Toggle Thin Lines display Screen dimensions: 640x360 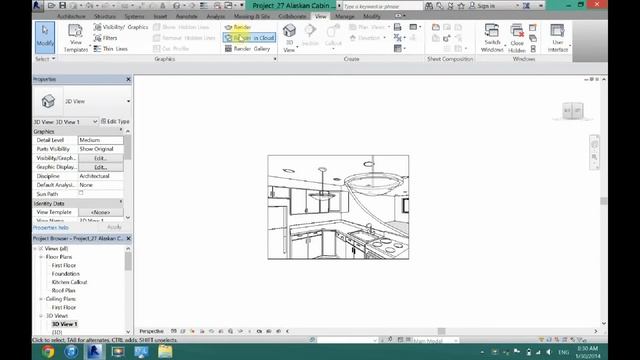click(111, 49)
